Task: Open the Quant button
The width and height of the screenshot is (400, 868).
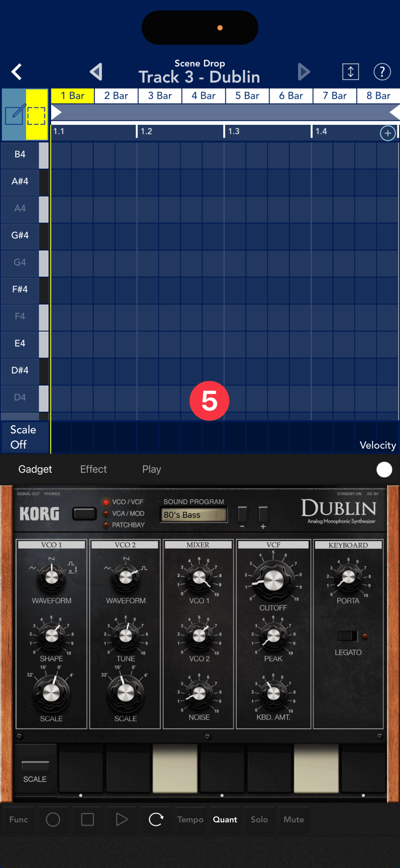Action: click(225, 820)
